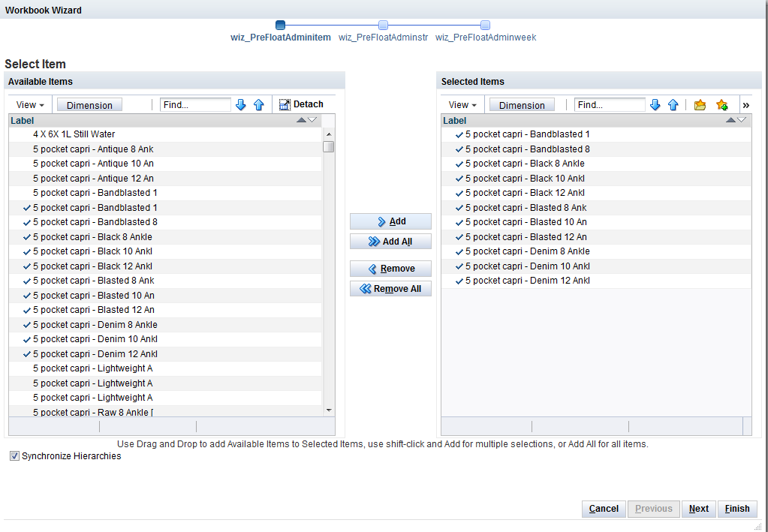Click the open-folder star icon in Selected Items
This screenshot has width=768, height=532.
pyautogui.click(x=700, y=105)
